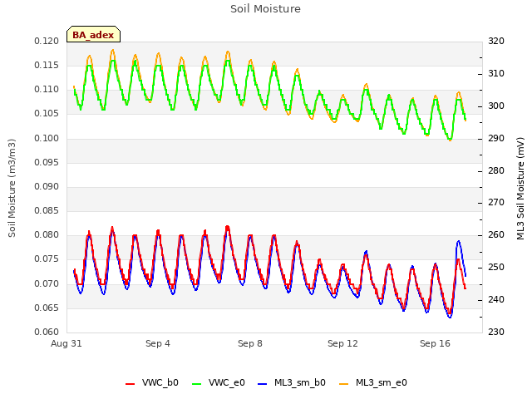Image resolution: width=532 pixels, height=399 pixels.
Task: Select the ML3_sm_e0 legend entry
Action: (373, 382)
